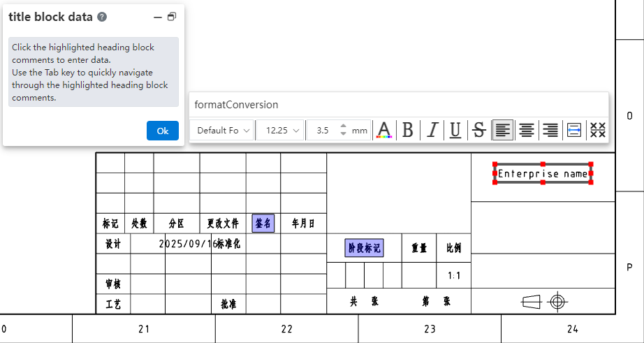This screenshot has width=644, height=343.
Task: Click the highlighted 签名 title block cell
Action: click(263, 224)
